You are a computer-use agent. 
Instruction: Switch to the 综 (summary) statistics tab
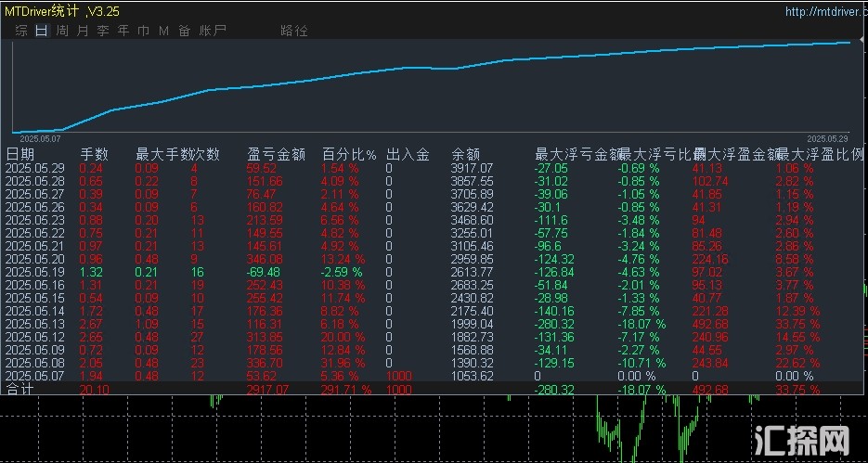pyautogui.click(x=21, y=31)
